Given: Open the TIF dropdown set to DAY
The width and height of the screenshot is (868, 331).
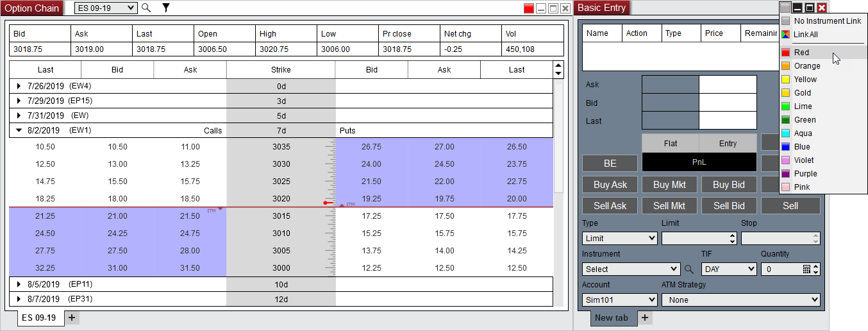Looking at the screenshot, I should point(729,269).
